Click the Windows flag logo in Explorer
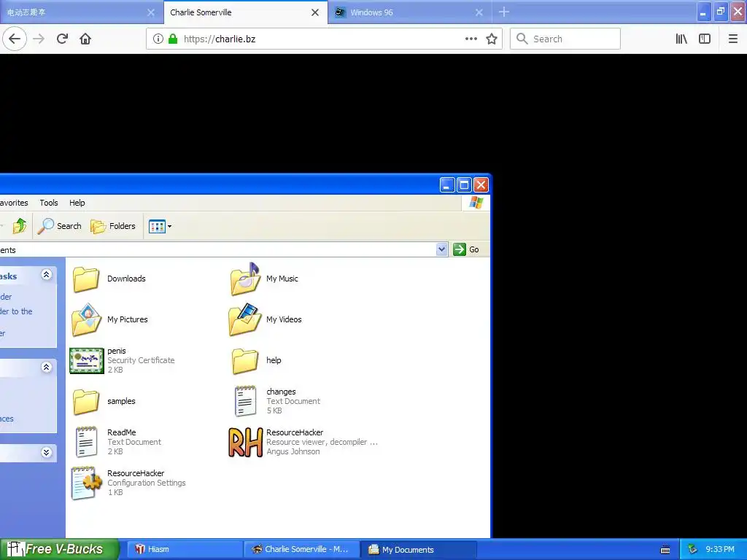The height and width of the screenshot is (560, 747). click(x=476, y=203)
